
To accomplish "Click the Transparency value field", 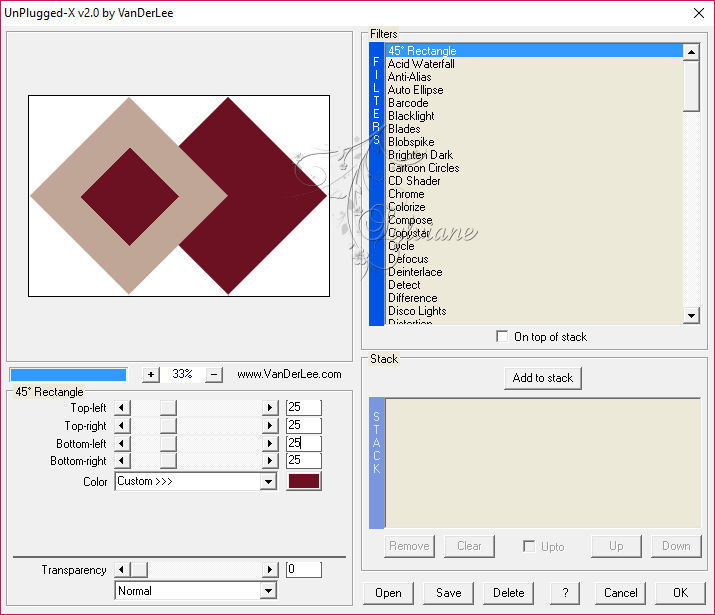I will coord(304,569).
